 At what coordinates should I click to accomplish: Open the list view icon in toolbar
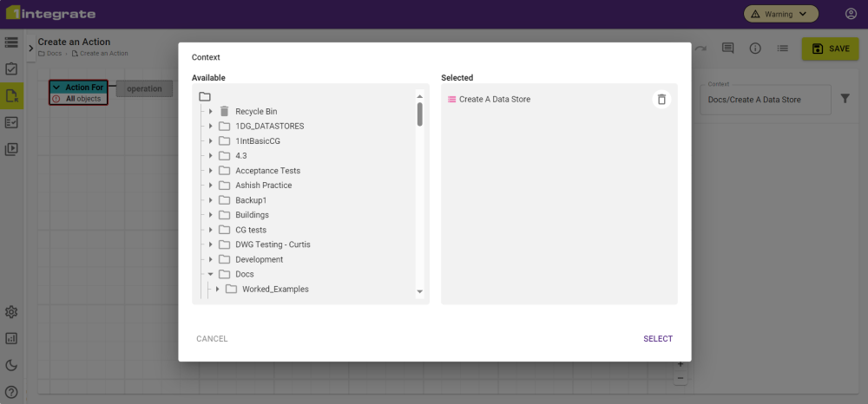(x=782, y=49)
